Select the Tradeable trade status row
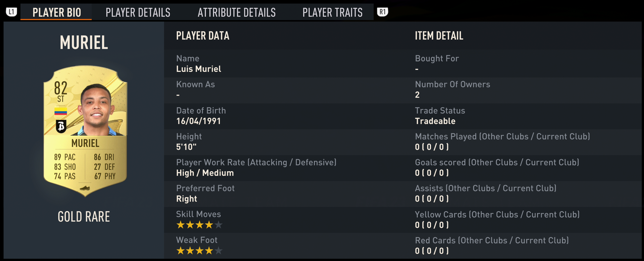644x261 pixels. coord(435,121)
